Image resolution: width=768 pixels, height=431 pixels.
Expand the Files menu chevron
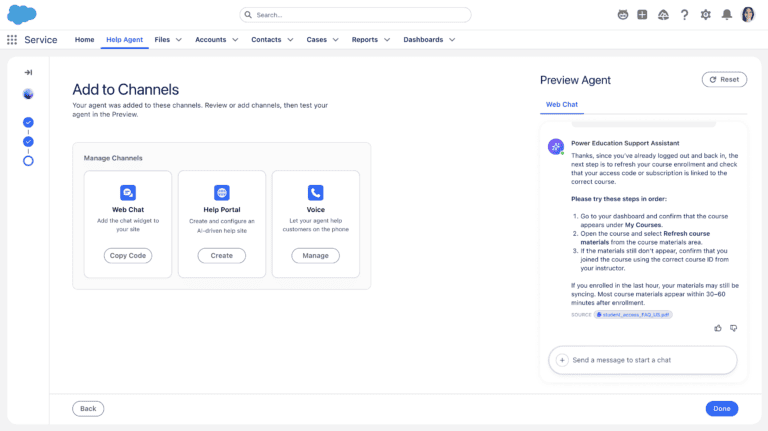[x=179, y=40]
